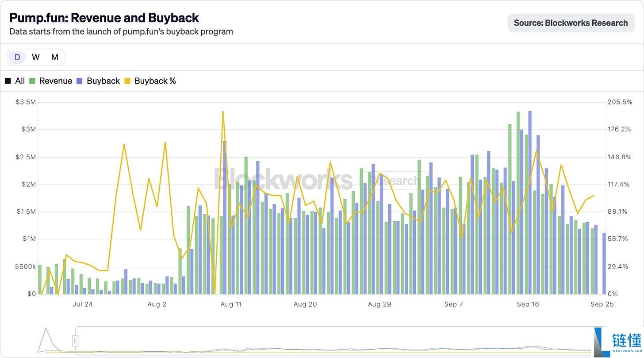Image resolution: width=644 pixels, height=358 pixels.
Task: Click the 176.2% right-axis label
Action: click(620, 130)
